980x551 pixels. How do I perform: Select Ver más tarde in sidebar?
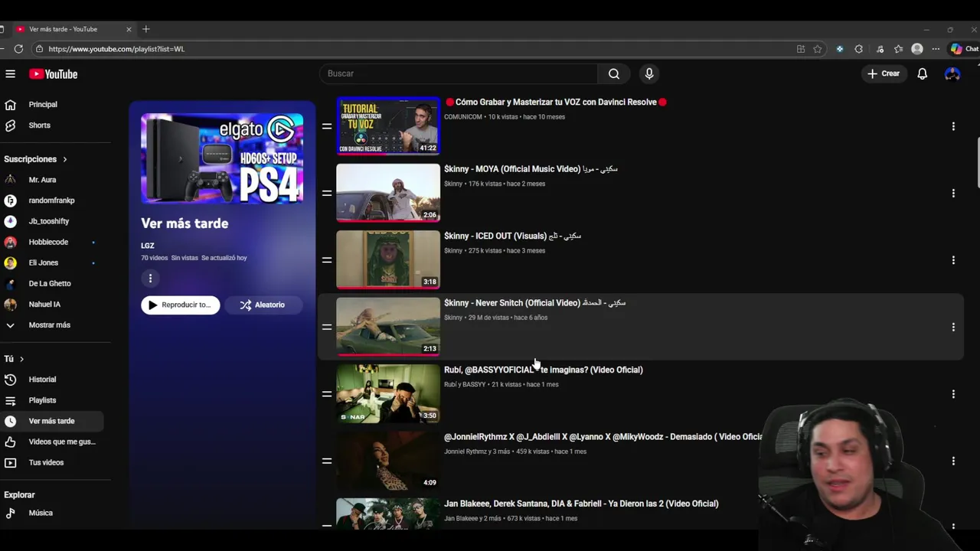click(x=51, y=421)
